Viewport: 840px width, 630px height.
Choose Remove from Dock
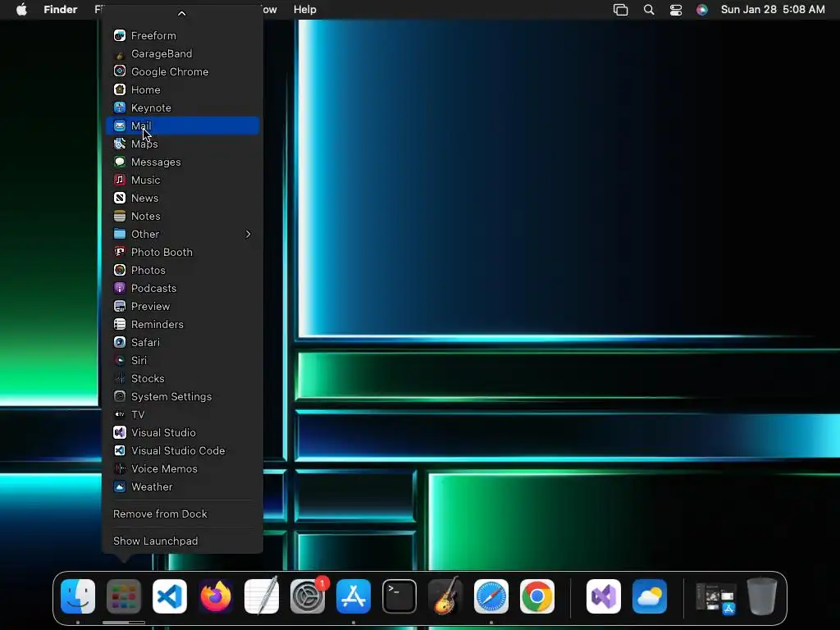click(182, 514)
